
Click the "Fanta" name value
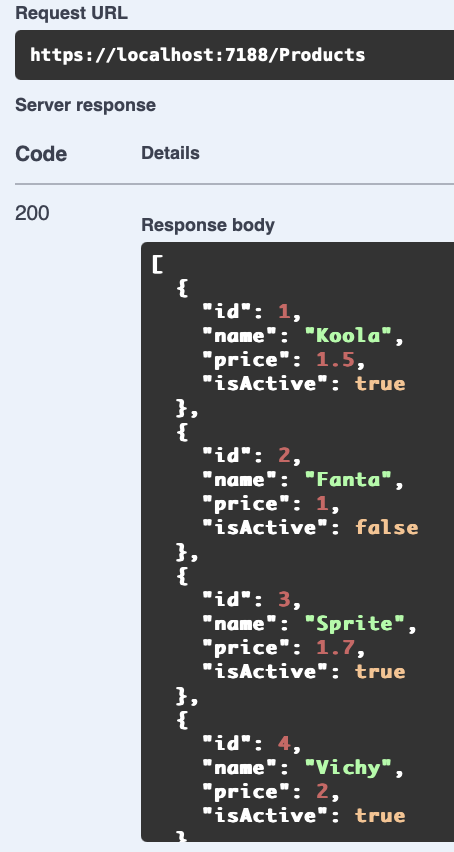(348, 480)
